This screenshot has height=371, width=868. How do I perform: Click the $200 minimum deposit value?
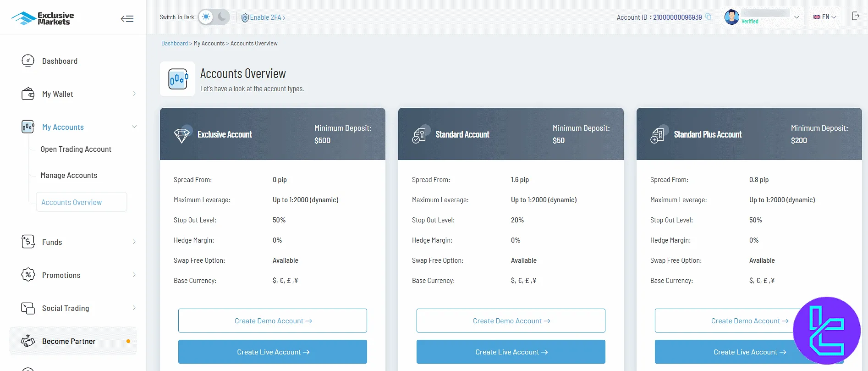(x=799, y=140)
